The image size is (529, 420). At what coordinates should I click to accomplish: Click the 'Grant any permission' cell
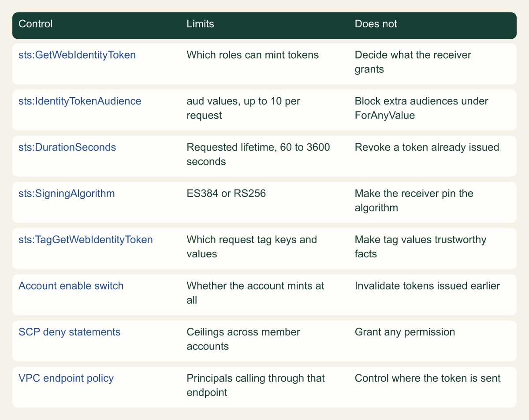tap(405, 332)
